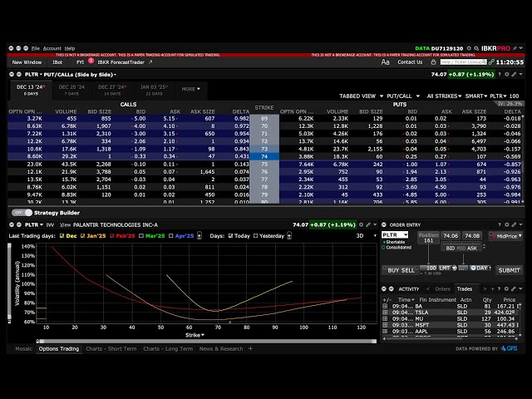Open IBKR ForecastTrader external arrow icon

(x=150, y=62)
